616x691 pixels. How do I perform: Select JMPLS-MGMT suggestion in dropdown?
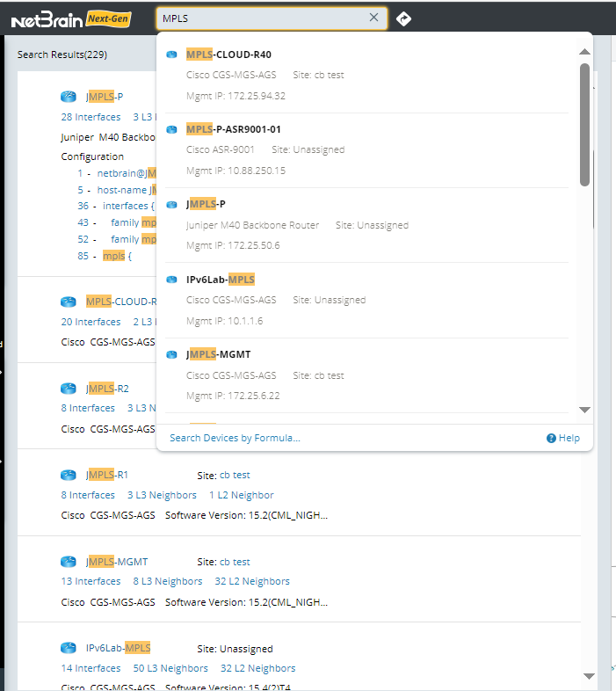point(216,354)
